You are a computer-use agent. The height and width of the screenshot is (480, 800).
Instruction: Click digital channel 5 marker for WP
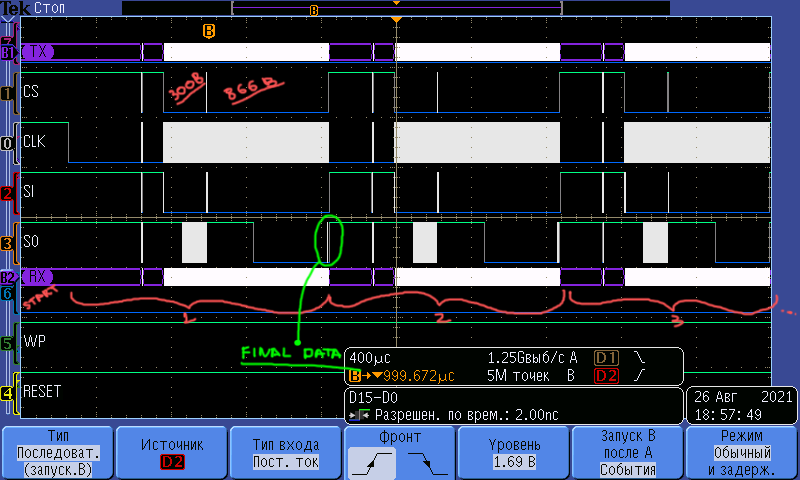(7, 343)
